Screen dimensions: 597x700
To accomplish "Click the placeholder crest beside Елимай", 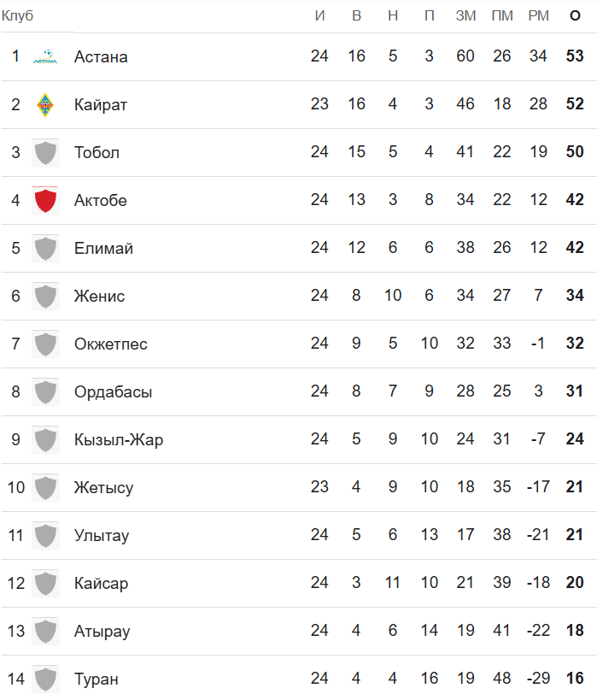I will pyautogui.click(x=45, y=249).
